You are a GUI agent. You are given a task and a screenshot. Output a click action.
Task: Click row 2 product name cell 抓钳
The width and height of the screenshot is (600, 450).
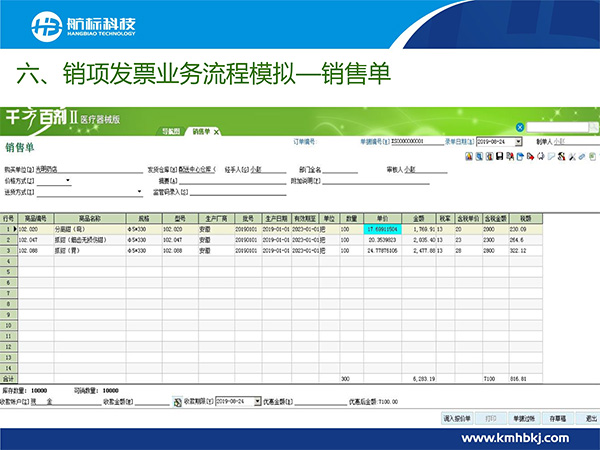point(90,240)
